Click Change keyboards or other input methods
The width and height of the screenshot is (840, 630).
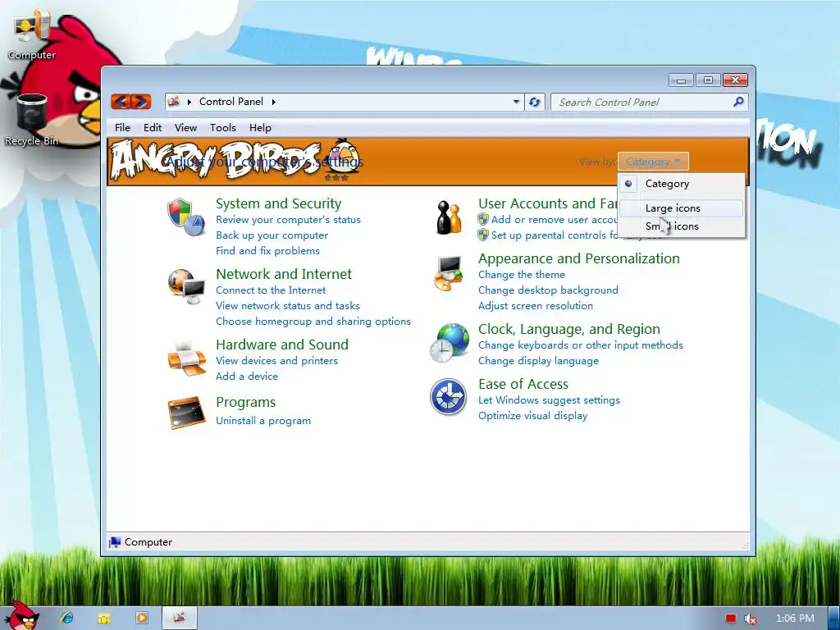(581, 345)
